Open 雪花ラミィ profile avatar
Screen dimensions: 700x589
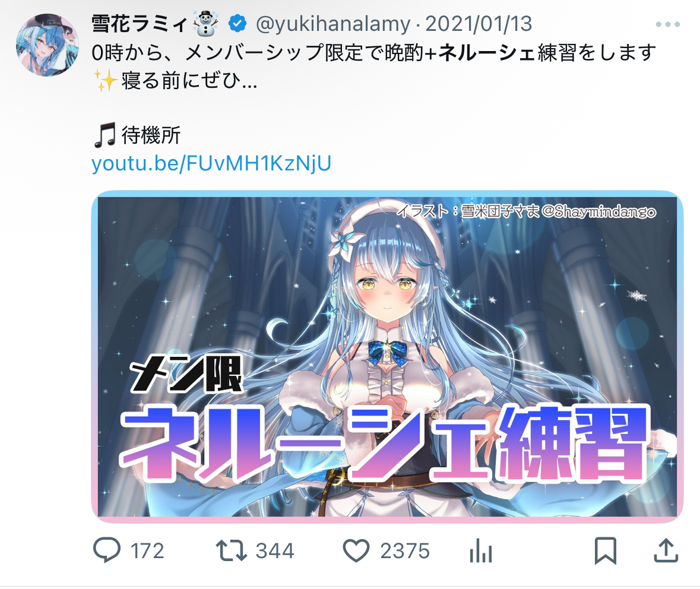tap(47, 45)
